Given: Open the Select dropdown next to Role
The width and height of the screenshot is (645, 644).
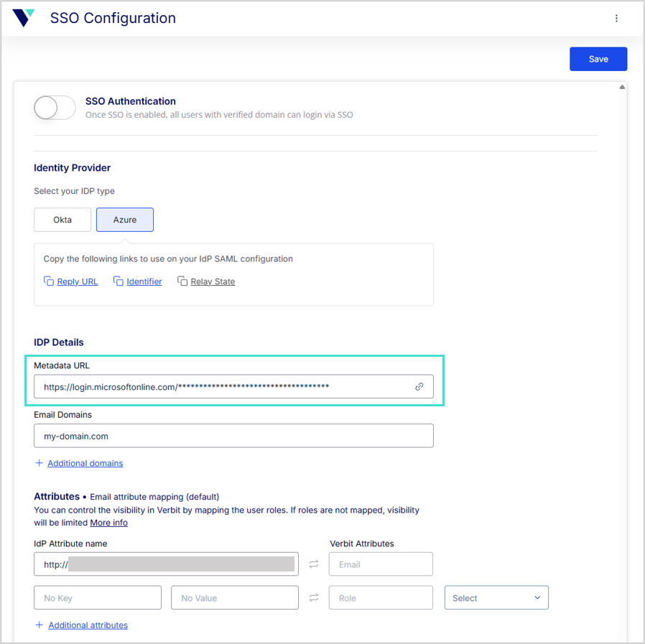Looking at the screenshot, I should click(x=496, y=597).
